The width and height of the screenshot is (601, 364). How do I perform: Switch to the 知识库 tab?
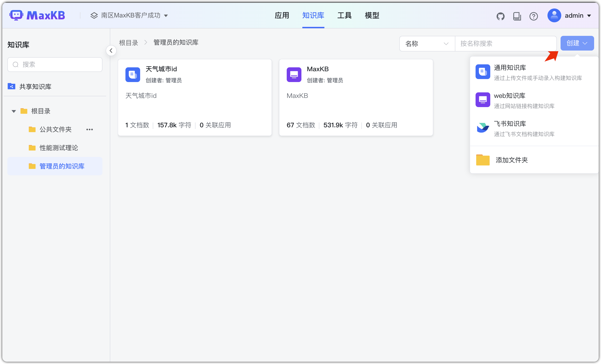(313, 15)
